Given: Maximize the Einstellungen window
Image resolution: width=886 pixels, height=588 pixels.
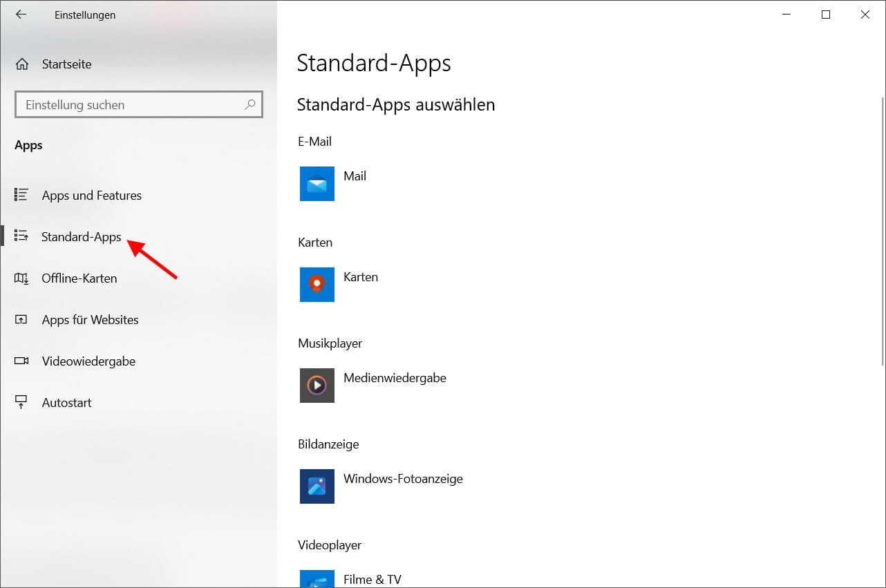Looking at the screenshot, I should point(825,15).
